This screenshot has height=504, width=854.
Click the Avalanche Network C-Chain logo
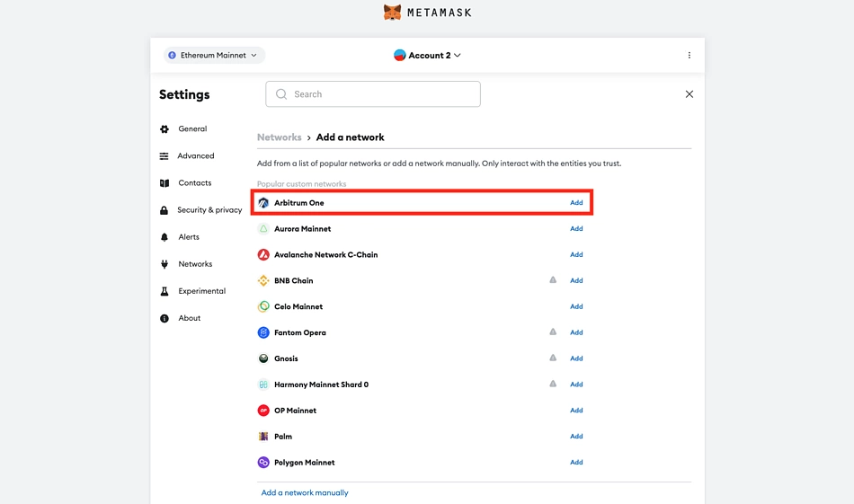pyautogui.click(x=263, y=254)
